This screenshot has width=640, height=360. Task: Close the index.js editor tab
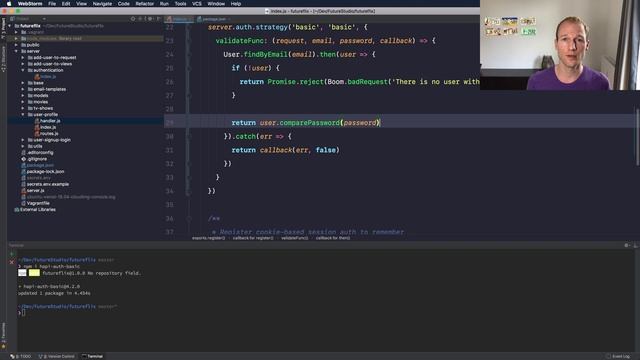click(x=191, y=19)
